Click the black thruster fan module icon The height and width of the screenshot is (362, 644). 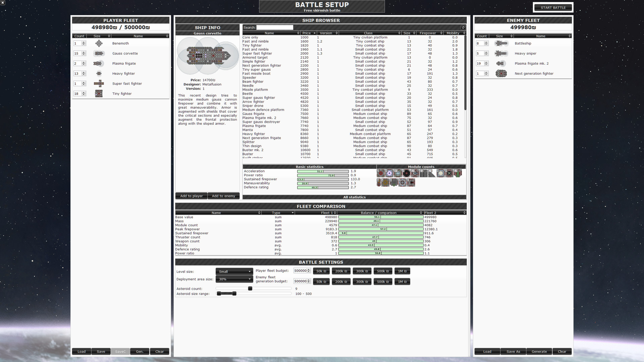pyautogui.click(x=406, y=173)
